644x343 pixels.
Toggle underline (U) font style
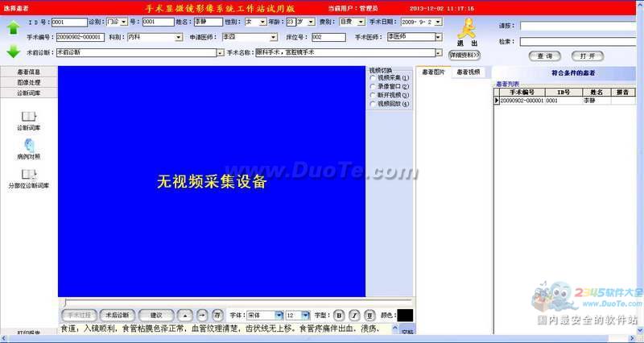369,316
